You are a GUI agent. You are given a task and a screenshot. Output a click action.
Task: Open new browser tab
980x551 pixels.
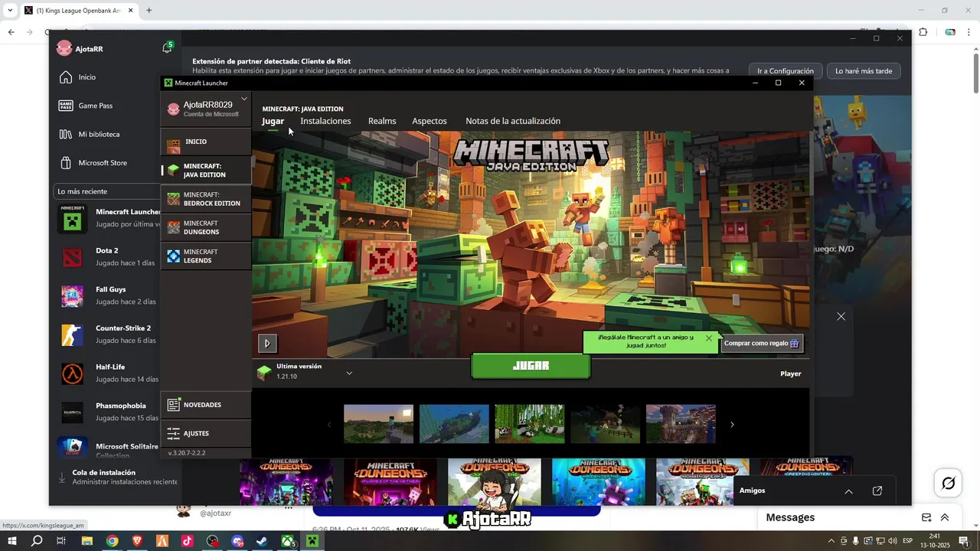tap(149, 11)
